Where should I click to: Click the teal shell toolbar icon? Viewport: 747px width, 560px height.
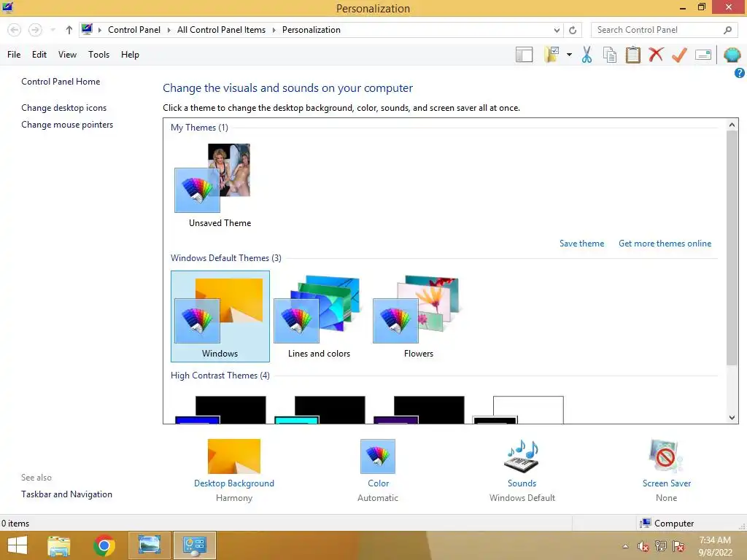pyautogui.click(x=732, y=55)
